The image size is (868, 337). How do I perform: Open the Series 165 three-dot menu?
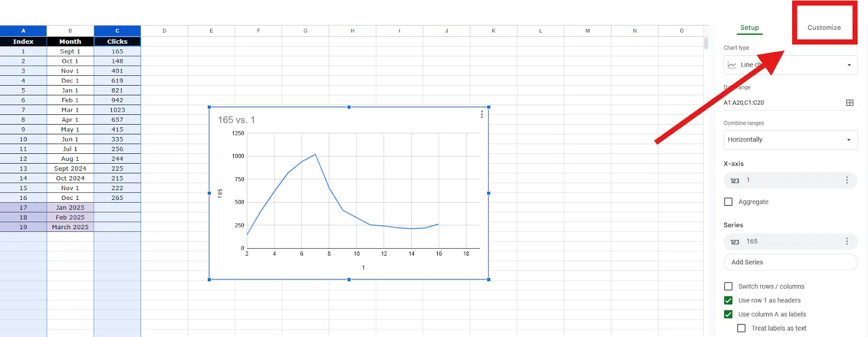pos(846,241)
